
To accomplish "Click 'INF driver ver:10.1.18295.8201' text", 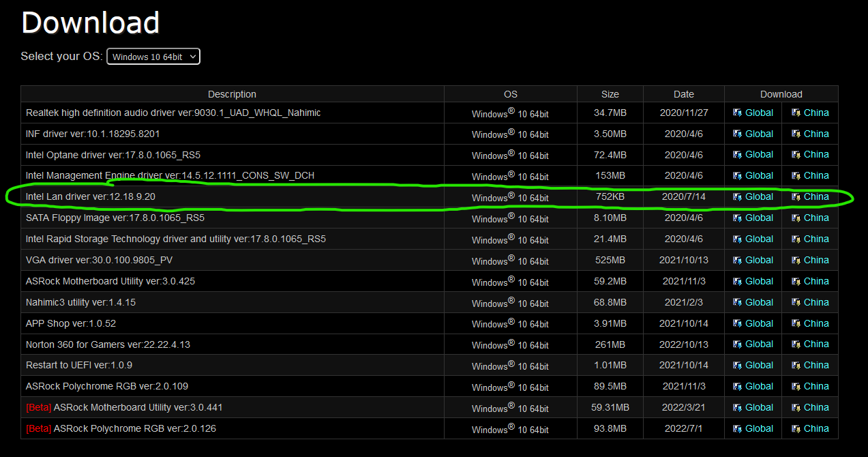I will [x=93, y=134].
